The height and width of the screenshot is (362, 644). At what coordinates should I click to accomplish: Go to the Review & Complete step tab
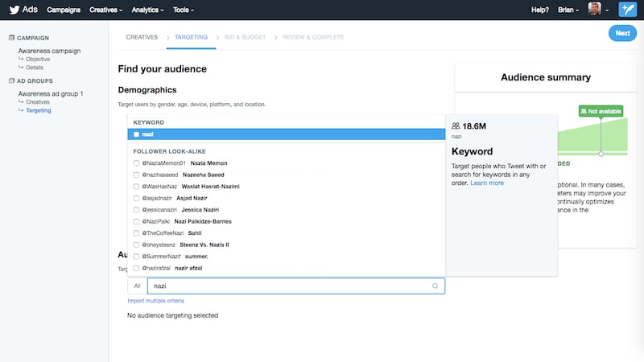[313, 37]
